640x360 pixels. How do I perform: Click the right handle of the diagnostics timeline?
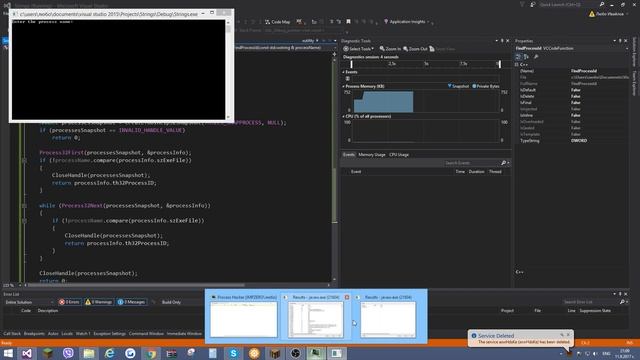[x=499, y=64]
